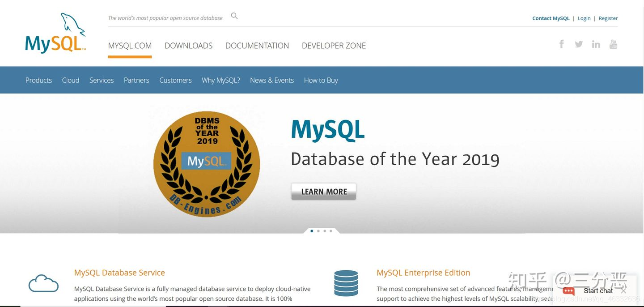Click the LEARN MORE button
The image size is (644, 307).
tap(324, 192)
